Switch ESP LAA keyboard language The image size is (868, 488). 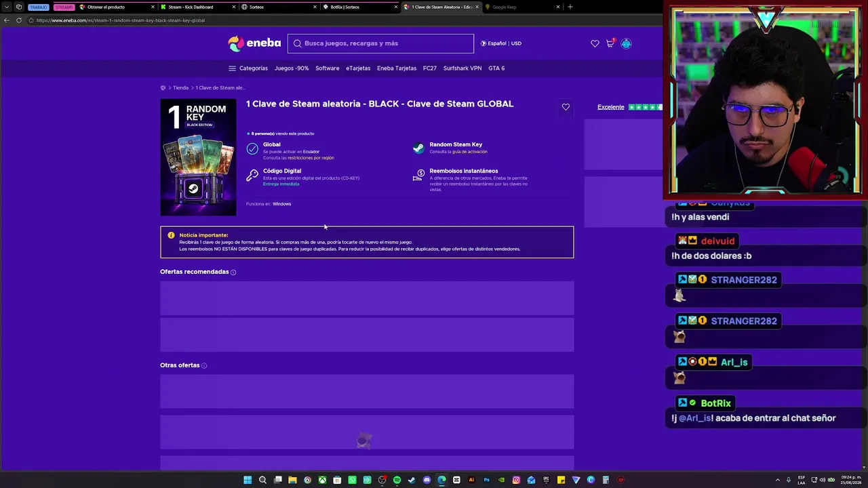[802, 480]
